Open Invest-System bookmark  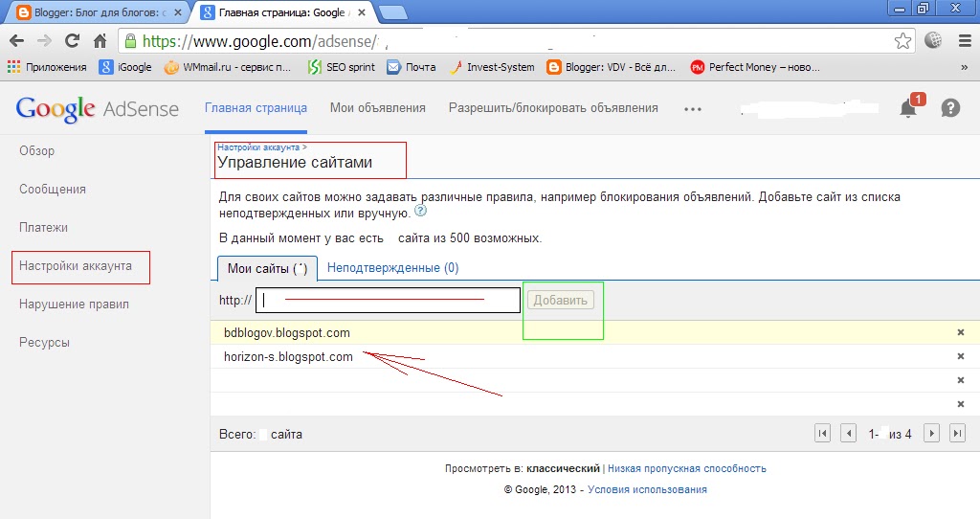point(492,67)
